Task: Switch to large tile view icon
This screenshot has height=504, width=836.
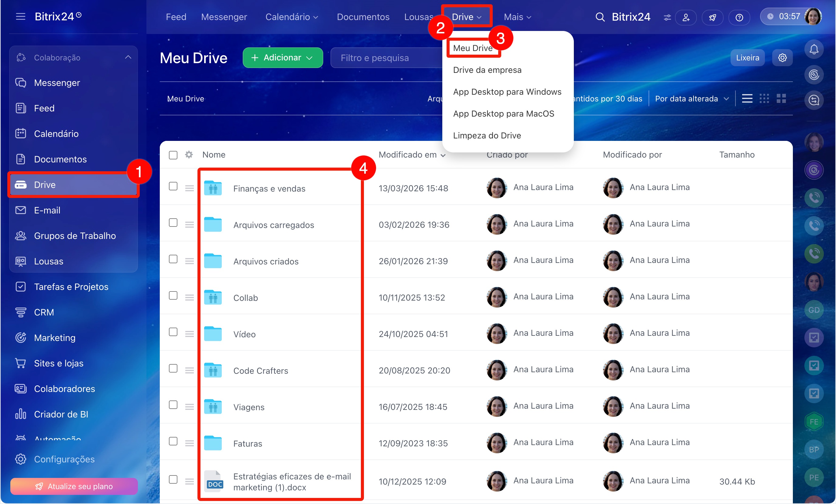Action: [781, 99]
